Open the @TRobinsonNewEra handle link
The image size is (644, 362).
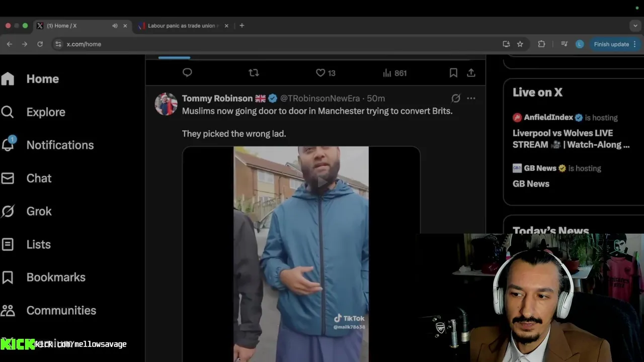320,98
